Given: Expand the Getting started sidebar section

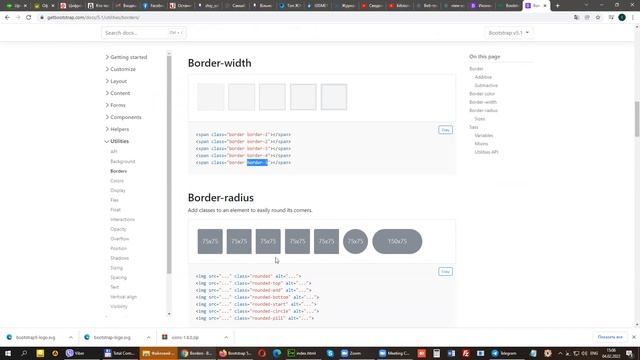Looking at the screenshot, I should [127, 57].
